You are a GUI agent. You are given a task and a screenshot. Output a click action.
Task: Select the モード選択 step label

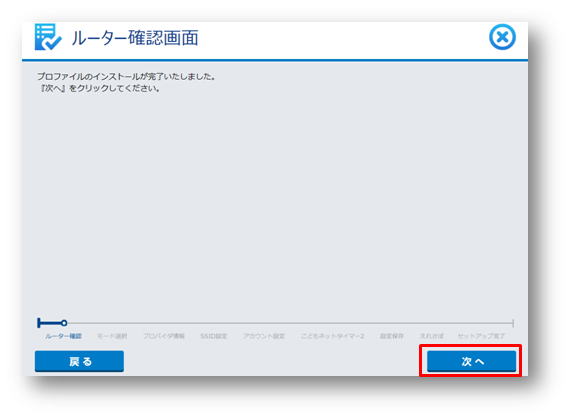[112, 336]
